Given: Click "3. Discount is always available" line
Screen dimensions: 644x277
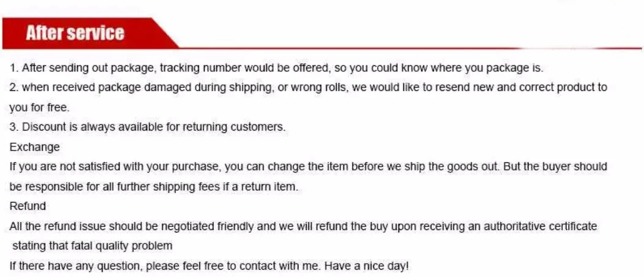Looking at the screenshot, I should point(79,127).
